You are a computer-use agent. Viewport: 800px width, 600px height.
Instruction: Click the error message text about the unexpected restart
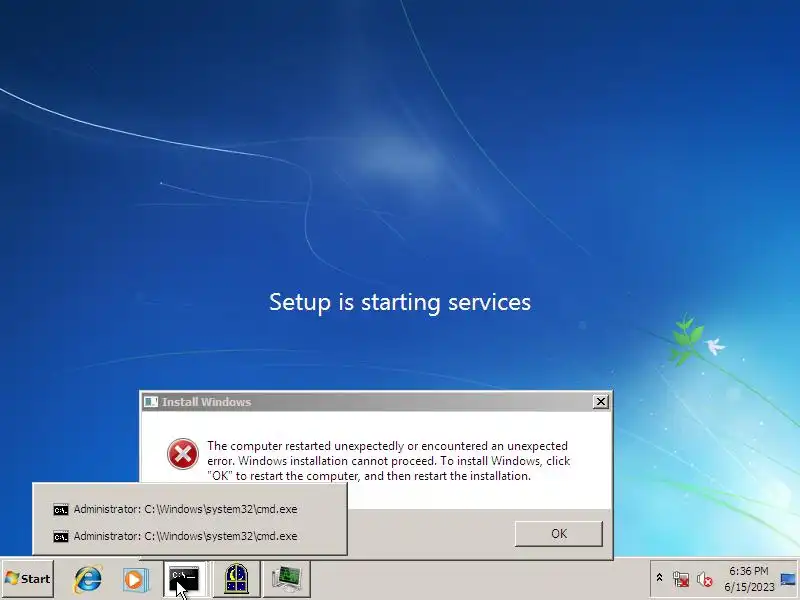pos(388,461)
